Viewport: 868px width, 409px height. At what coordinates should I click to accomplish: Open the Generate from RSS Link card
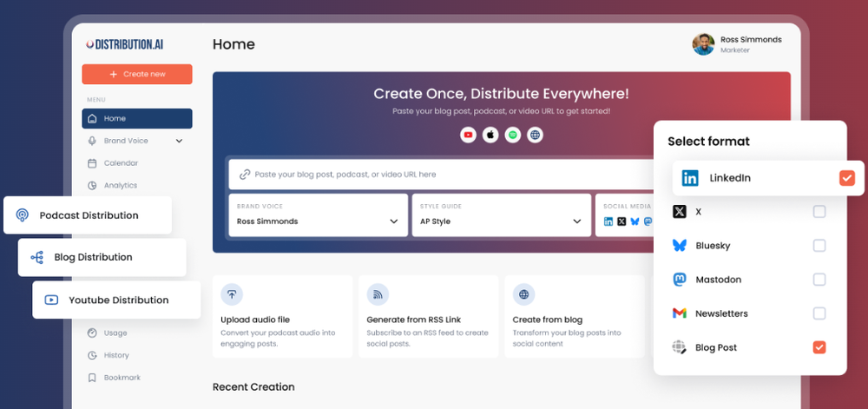click(429, 317)
